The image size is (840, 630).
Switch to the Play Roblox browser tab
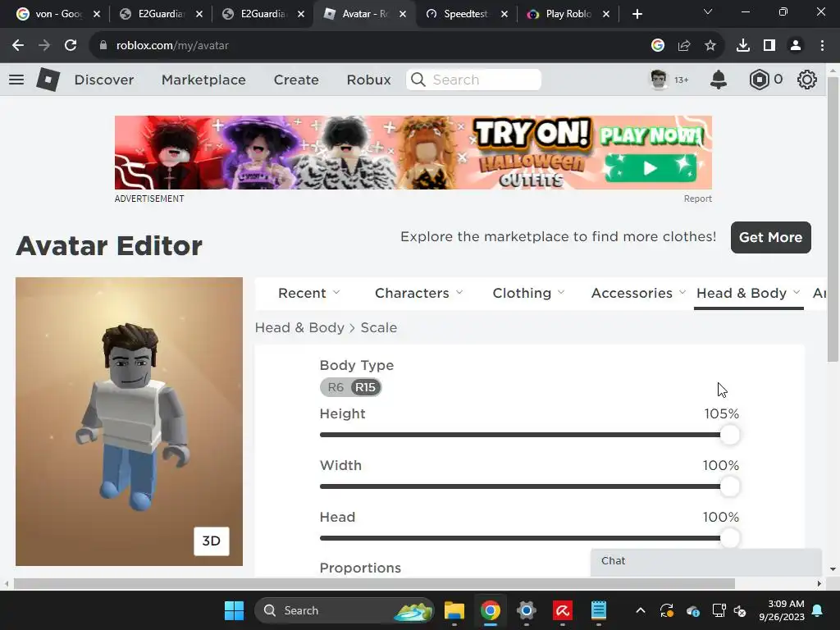point(568,14)
